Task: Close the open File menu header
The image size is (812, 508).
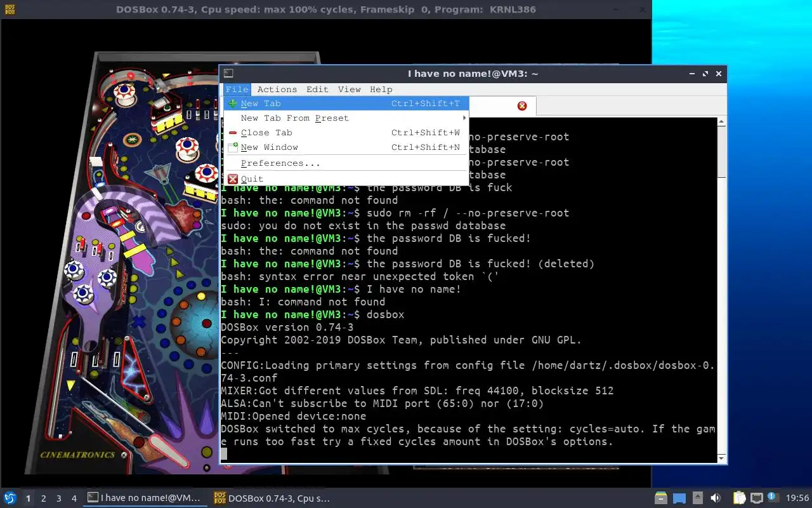Action: (x=237, y=90)
